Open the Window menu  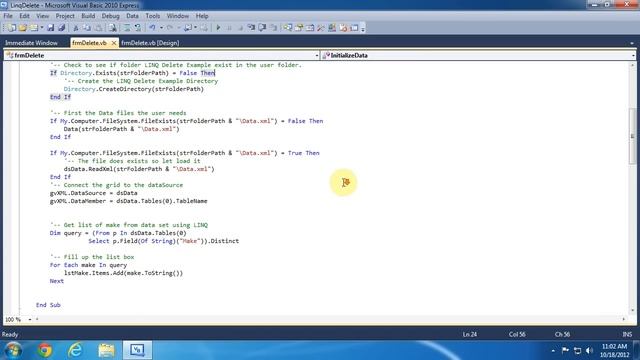coord(178,16)
